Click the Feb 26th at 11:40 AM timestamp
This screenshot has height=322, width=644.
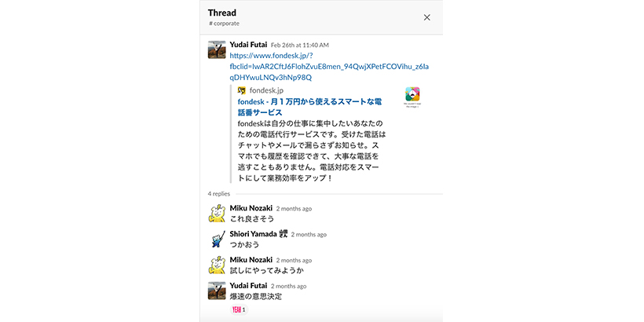click(300, 46)
